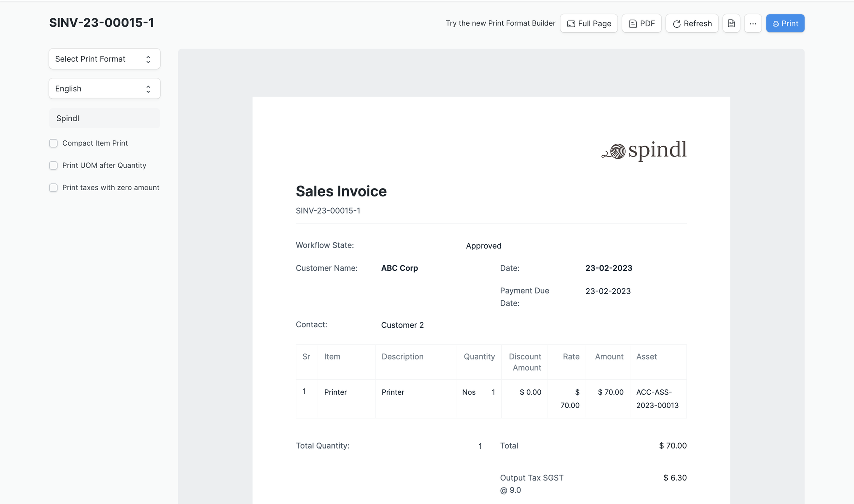Click the spindl logo on invoice
This screenshot has height=504, width=854.
pos(644,150)
